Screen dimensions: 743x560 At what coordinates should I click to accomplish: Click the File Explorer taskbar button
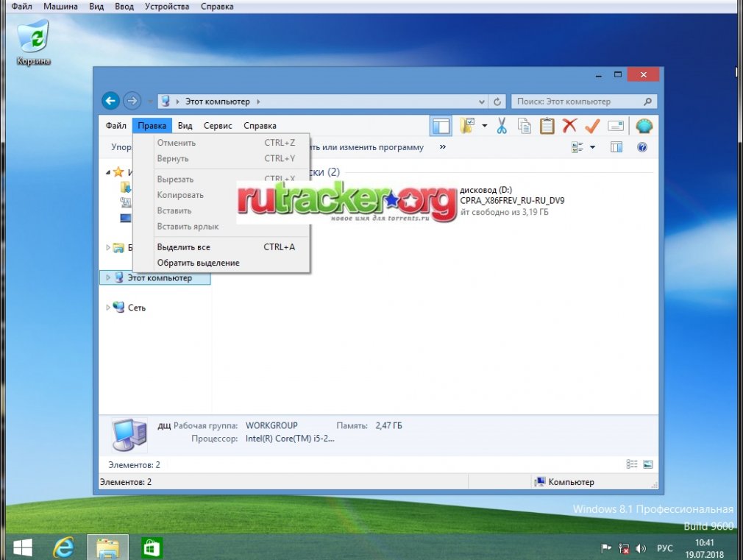tap(107, 547)
